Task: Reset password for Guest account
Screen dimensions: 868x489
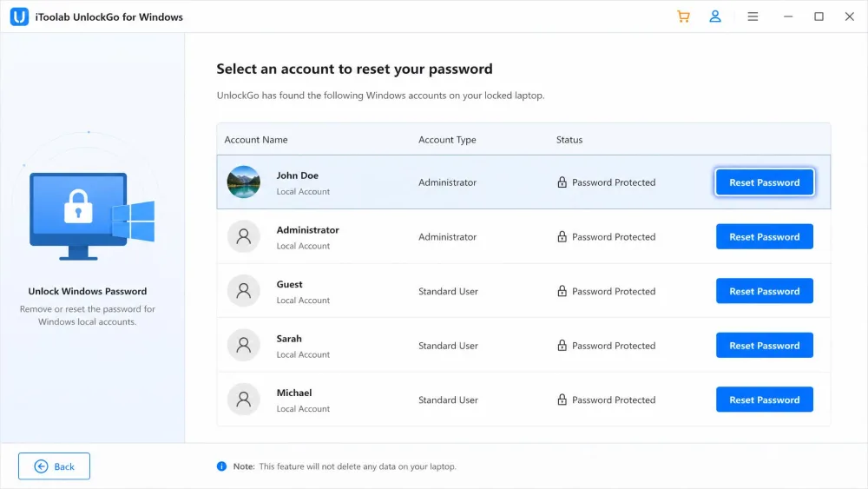Action: [765, 291]
